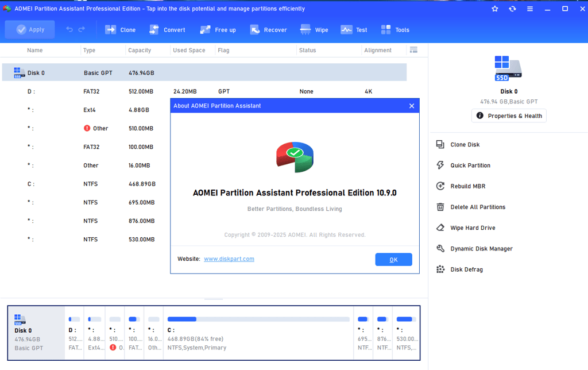The width and height of the screenshot is (588, 370).
Task: Select the 510MB Other block in disk map
Action: click(115, 333)
